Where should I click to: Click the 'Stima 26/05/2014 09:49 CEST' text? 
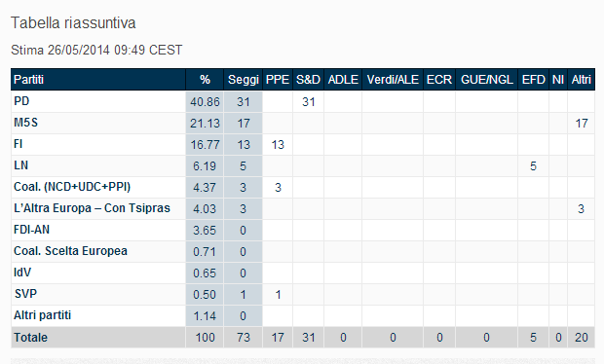(96, 50)
